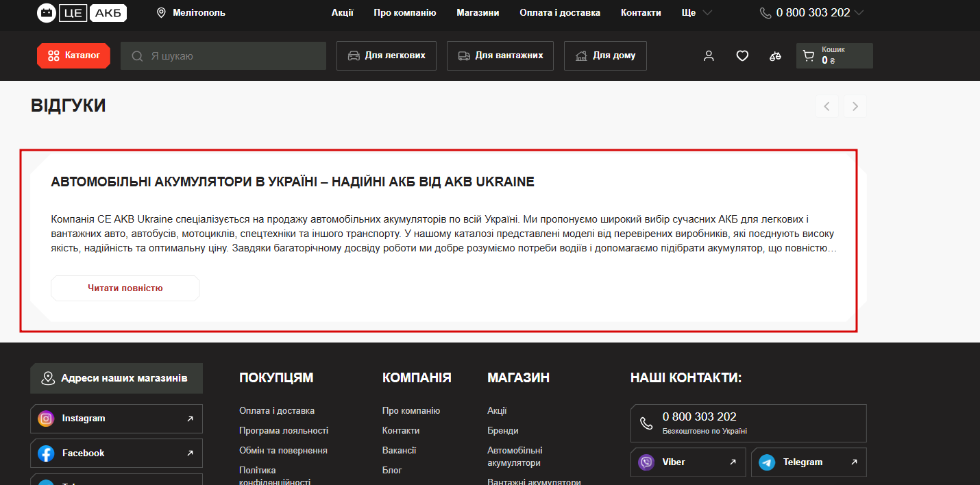Click the footer phone number 0 800 303 202 box

click(748, 423)
